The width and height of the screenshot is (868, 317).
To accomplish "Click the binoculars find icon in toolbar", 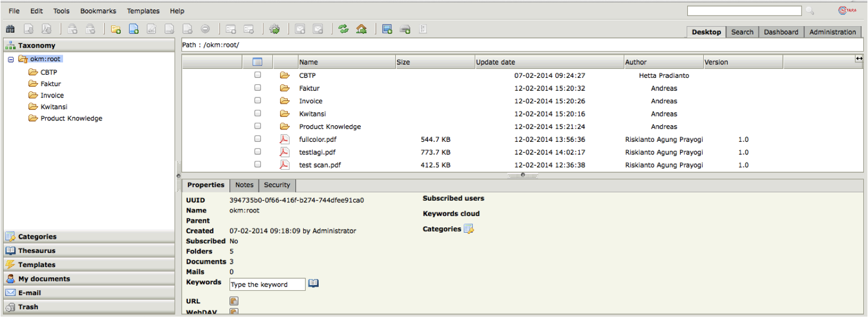I will 10,28.
